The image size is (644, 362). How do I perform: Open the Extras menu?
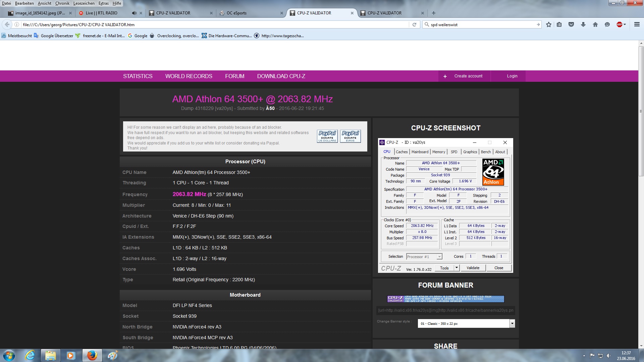103,3
